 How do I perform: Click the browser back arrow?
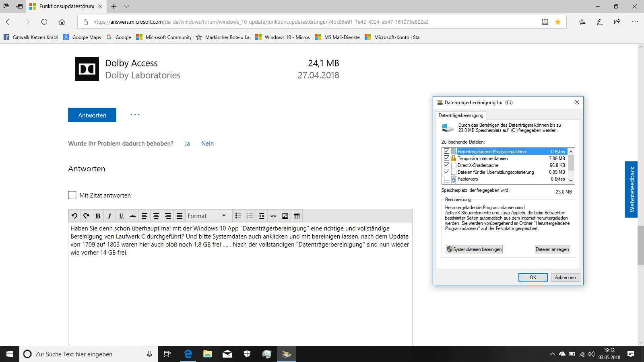[9, 22]
